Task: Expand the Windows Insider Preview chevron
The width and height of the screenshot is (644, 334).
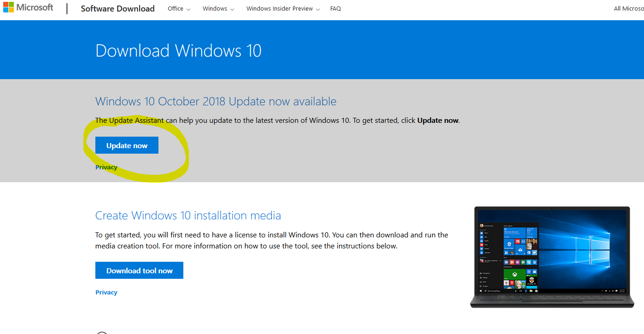Action: pos(318,9)
